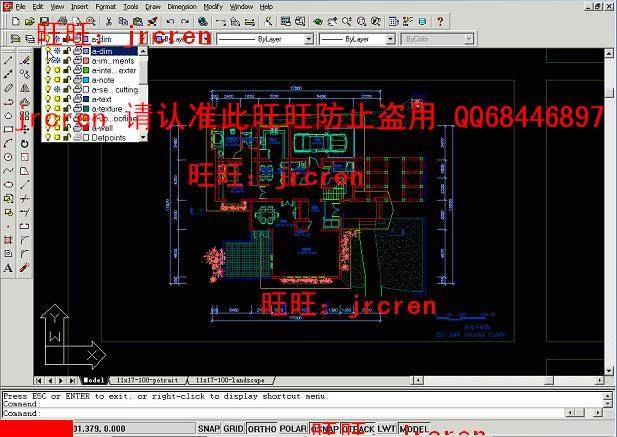Open a drawing file icon

30,21
